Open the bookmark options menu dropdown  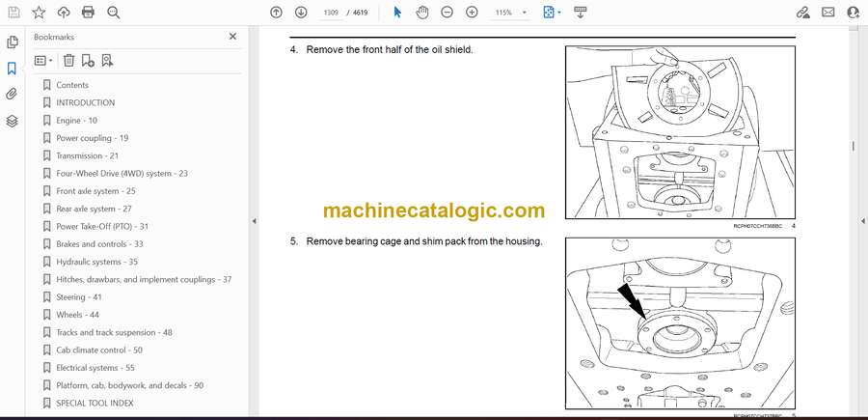[x=43, y=61]
